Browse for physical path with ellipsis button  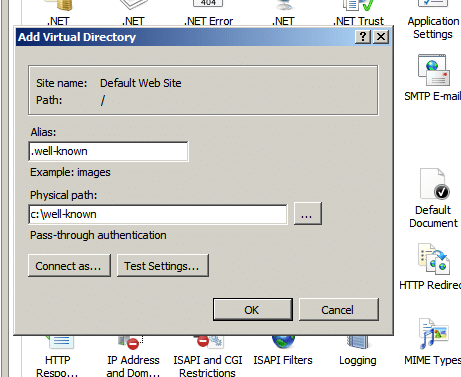point(308,214)
